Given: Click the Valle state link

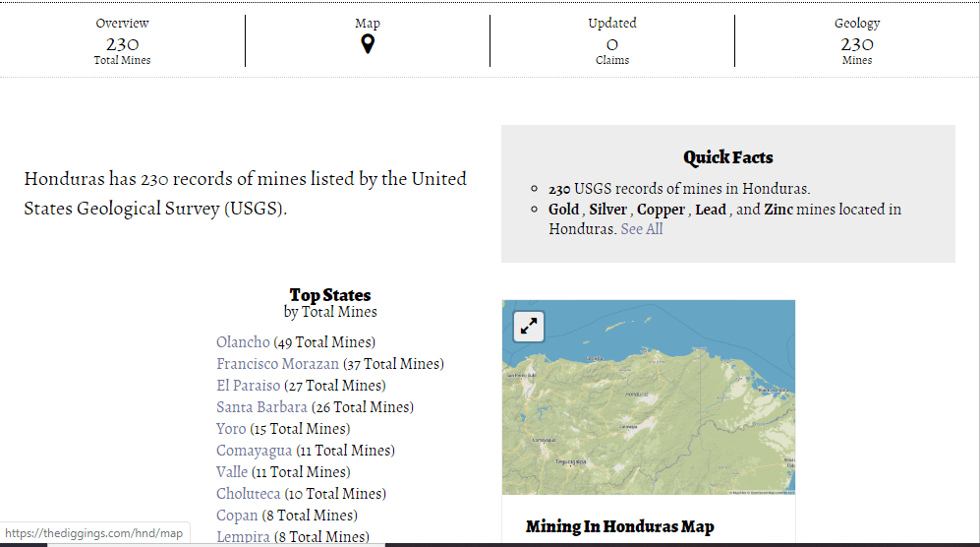Looking at the screenshot, I should 232,472.
